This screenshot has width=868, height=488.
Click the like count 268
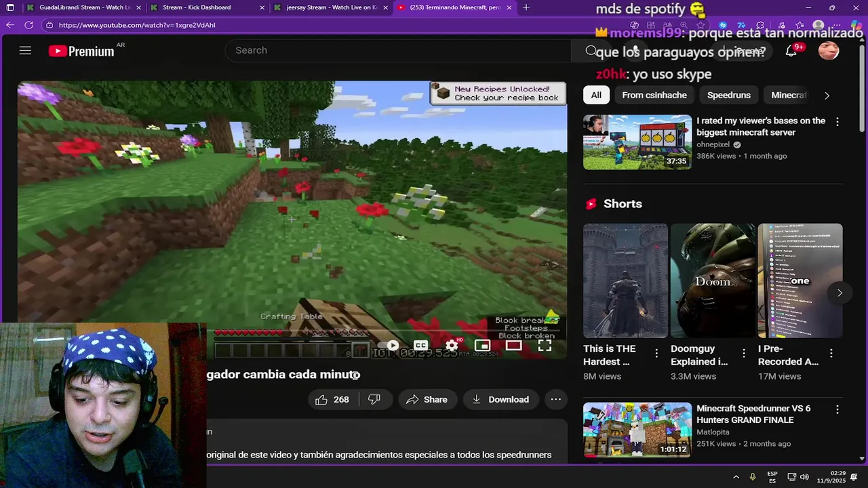[x=341, y=400]
